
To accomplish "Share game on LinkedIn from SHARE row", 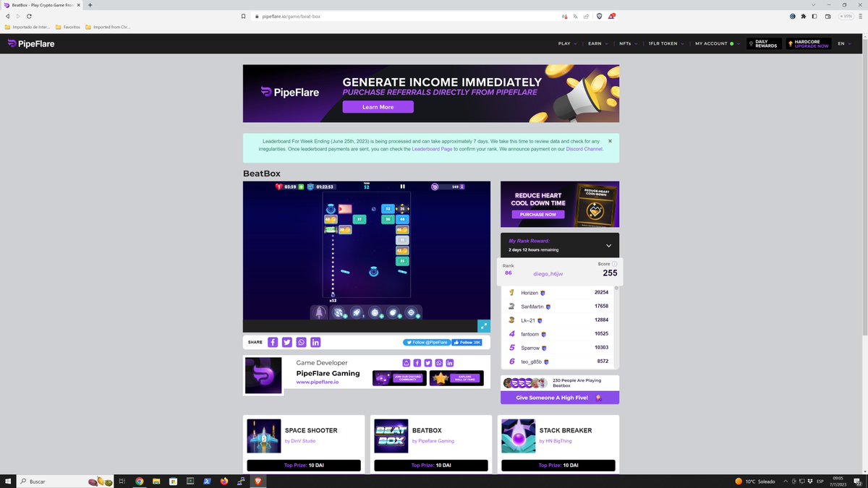I will (x=315, y=342).
